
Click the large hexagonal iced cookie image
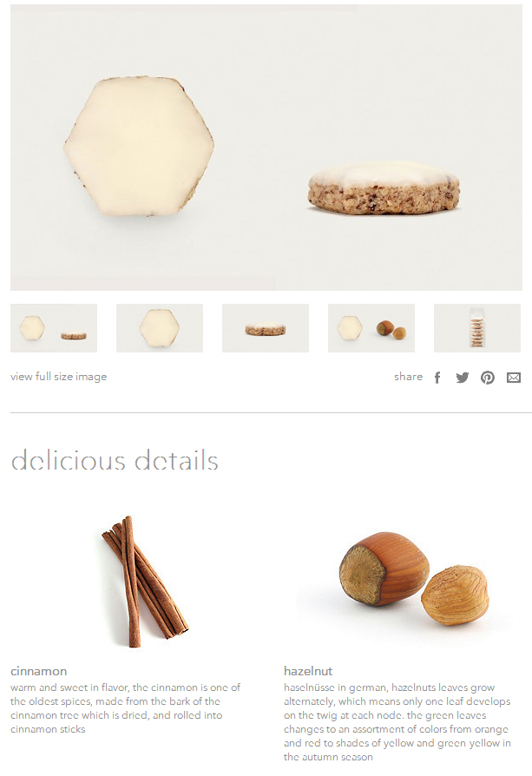(x=139, y=147)
